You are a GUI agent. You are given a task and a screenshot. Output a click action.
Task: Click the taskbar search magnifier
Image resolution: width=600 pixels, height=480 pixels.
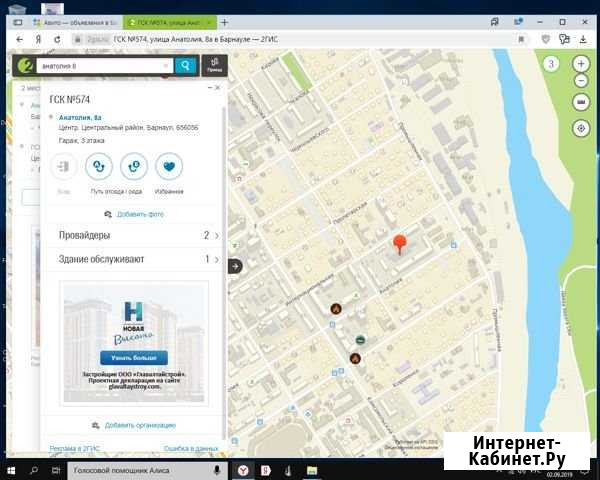(x=34, y=471)
